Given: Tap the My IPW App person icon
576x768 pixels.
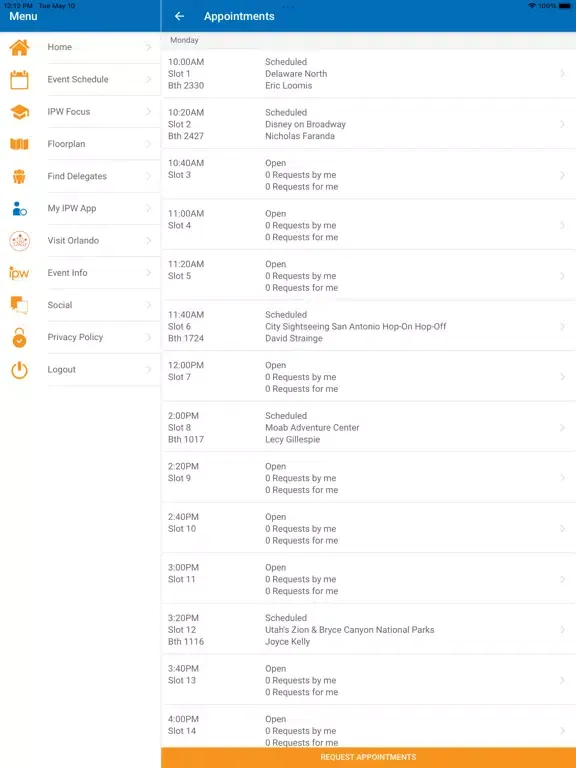Looking at the screenshot, I should pos(19,209).
